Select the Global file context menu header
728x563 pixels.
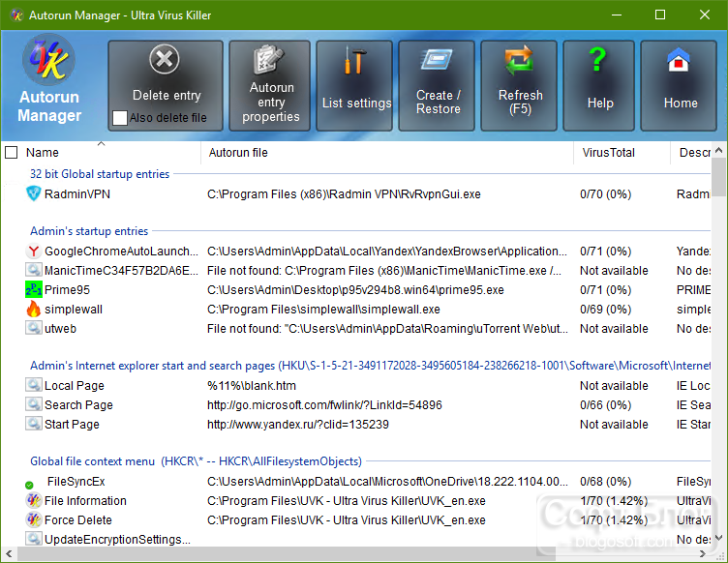(196, 461)
